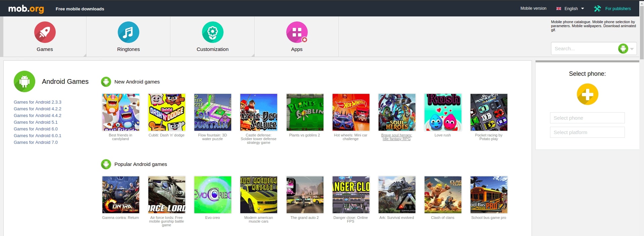Open the Select phone field

[x=587, y=118]
